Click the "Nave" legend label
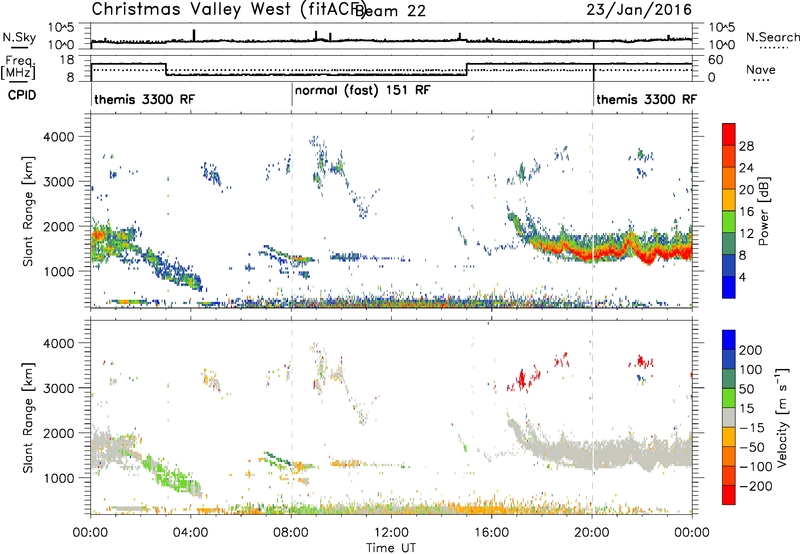800x554 pixels. click(761, 70)
